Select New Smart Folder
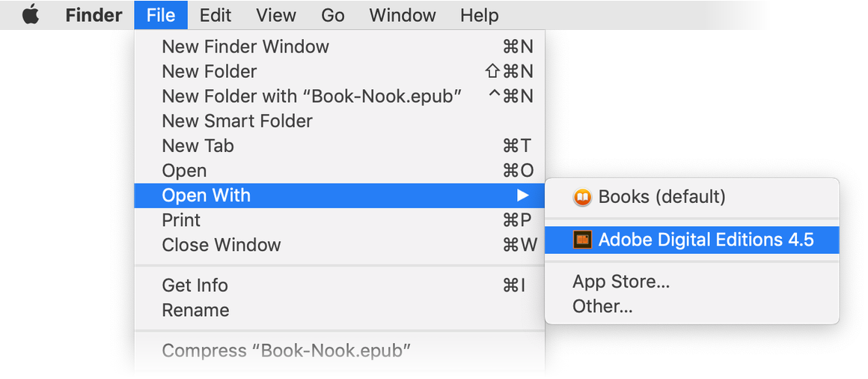The image size is (868, 379). (340, 121)
